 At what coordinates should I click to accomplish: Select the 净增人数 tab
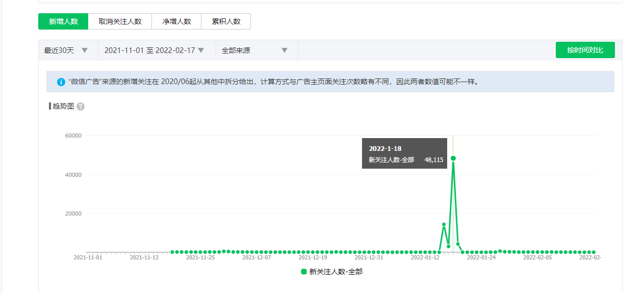click(176, 21)
